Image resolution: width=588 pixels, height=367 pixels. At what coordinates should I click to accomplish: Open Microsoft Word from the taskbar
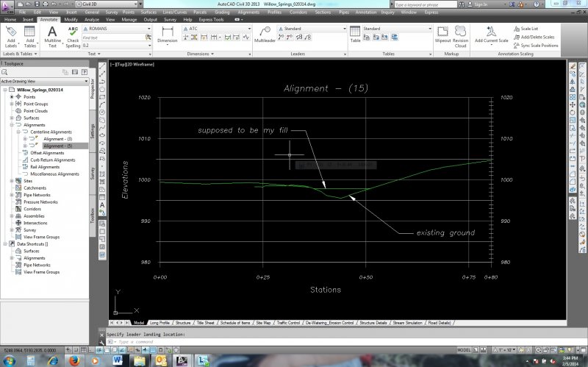click(117, 361)
